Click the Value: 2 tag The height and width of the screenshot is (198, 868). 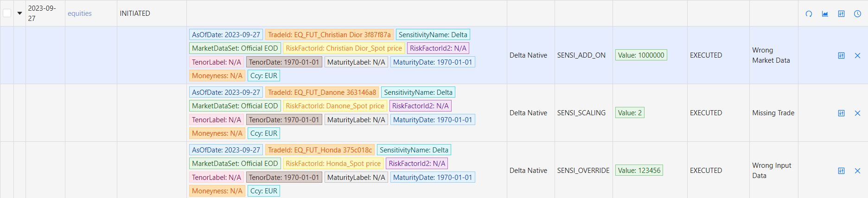coord(630,113)
